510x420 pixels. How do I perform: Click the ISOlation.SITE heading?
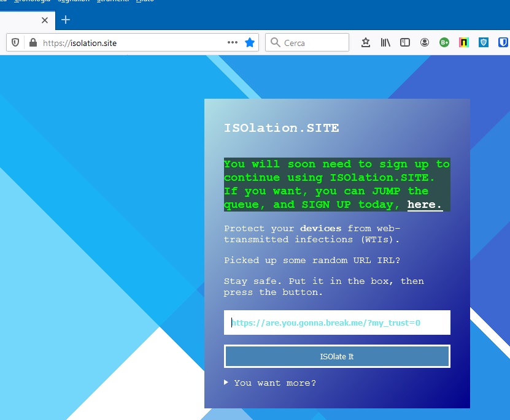[x=281, y=128]
